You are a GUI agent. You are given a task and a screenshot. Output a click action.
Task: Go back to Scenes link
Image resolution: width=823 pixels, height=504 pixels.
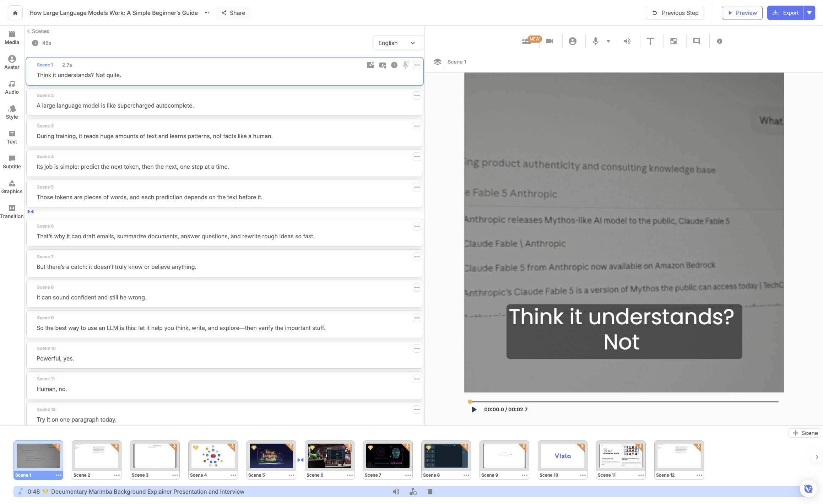tap(38, 31)
